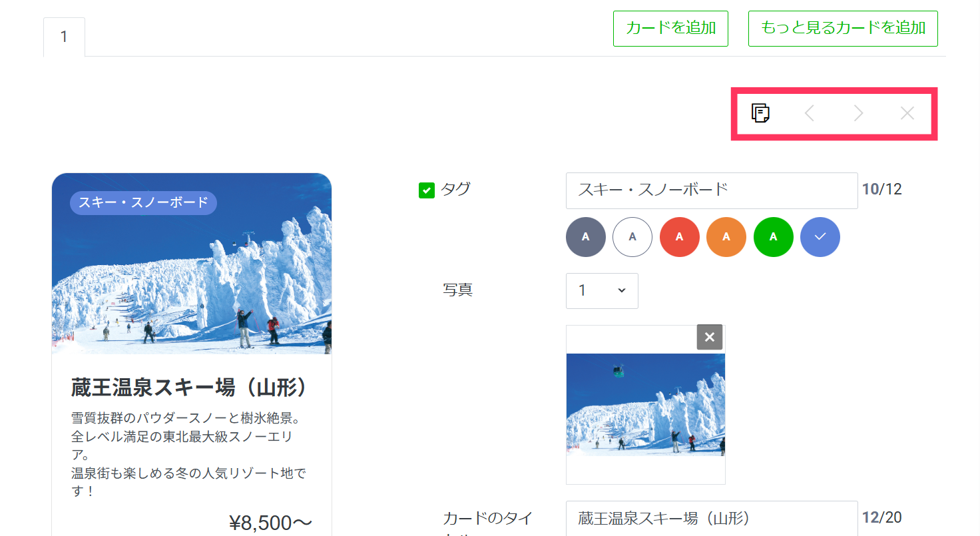Click the uploaded ski photo thumbnail
This screenshot has width=980, height=536.
point(646,405)
